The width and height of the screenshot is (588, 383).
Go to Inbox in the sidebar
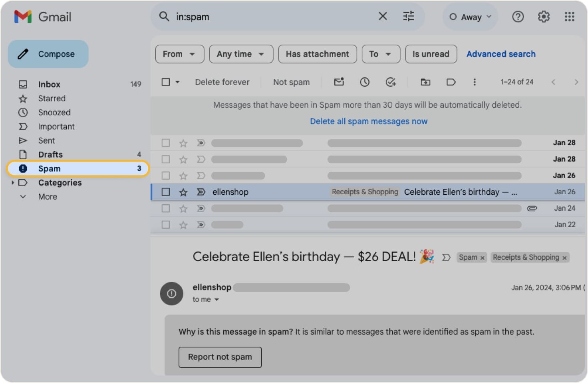point(49,84)
